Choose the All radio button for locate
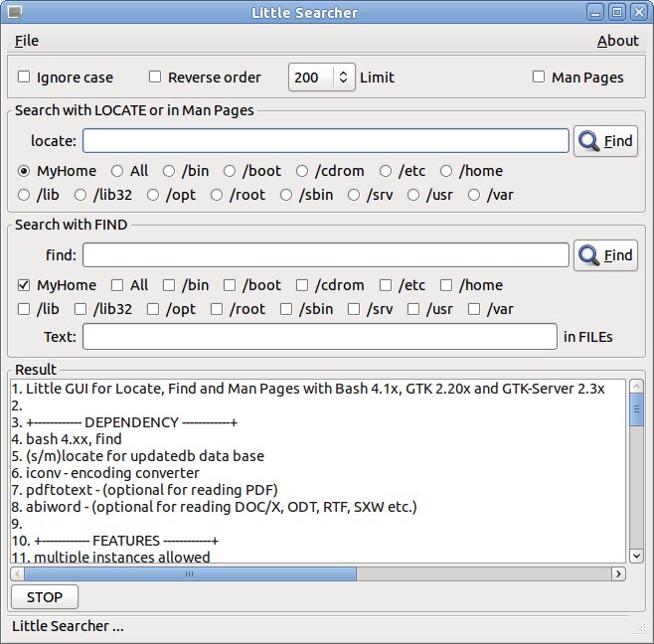The height and width of the screenshot is (644, 654). coord(117,171)
